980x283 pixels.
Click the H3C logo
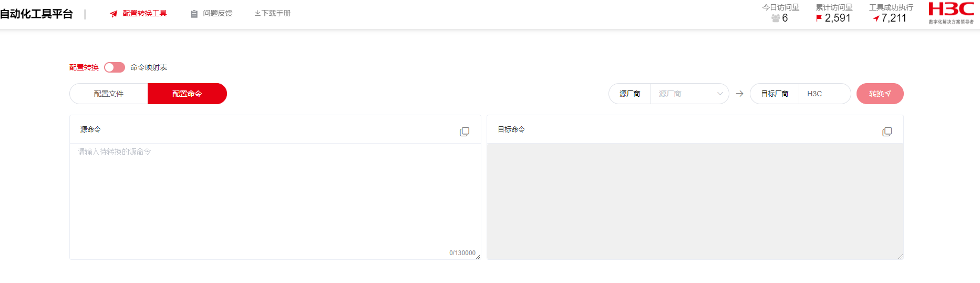coord(951,13)
